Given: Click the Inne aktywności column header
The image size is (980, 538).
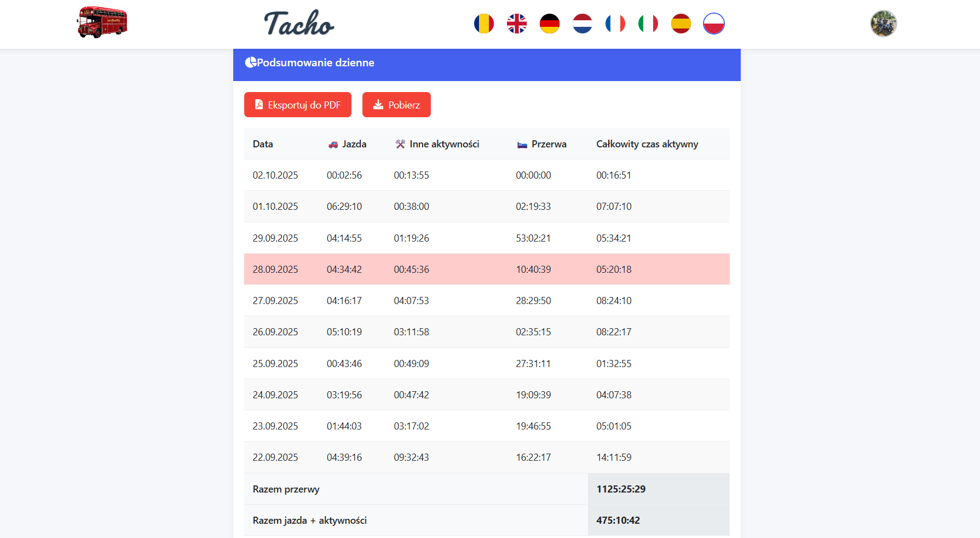Looking at the screenshot, I should [x=437, y=144].
